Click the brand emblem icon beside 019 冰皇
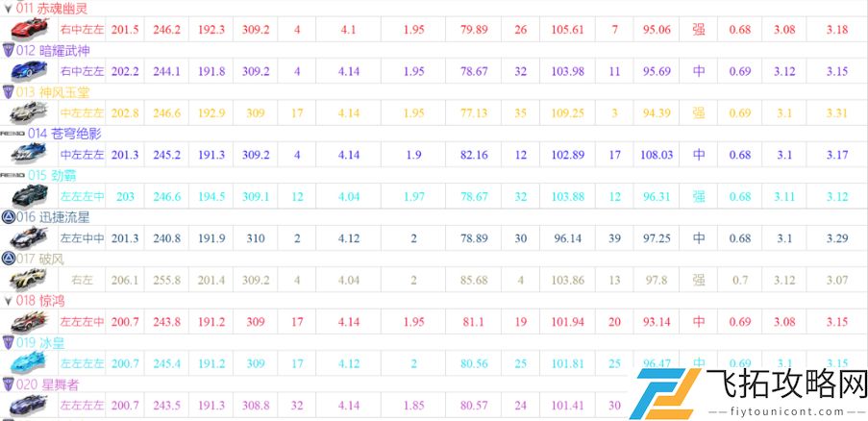 8,342
